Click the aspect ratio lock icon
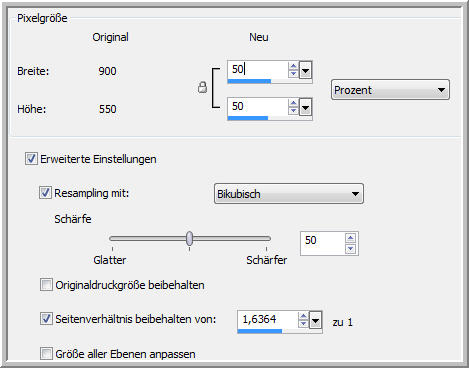This screenshot has height=368, width=469. click(202, 88)
